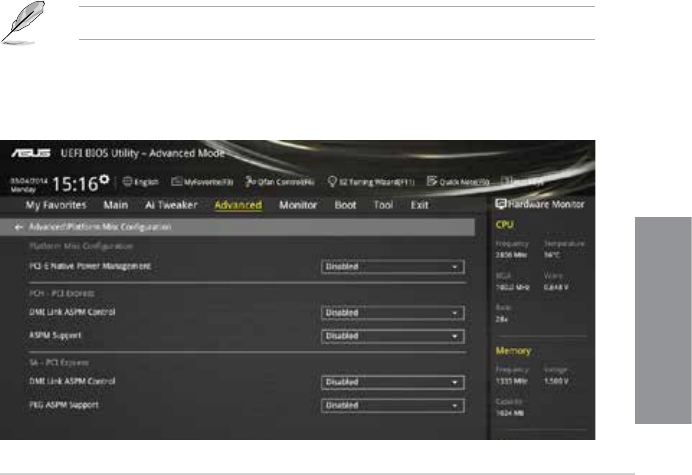Click the PCH - PCI Express section heading
Screen dimensions: 692x475
62,293
